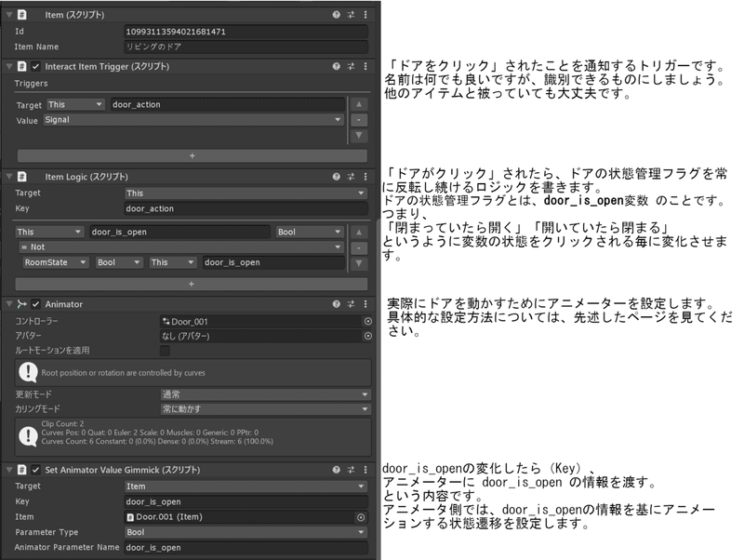Edit the Id field value
744x560 pixels.
(246, 32)
